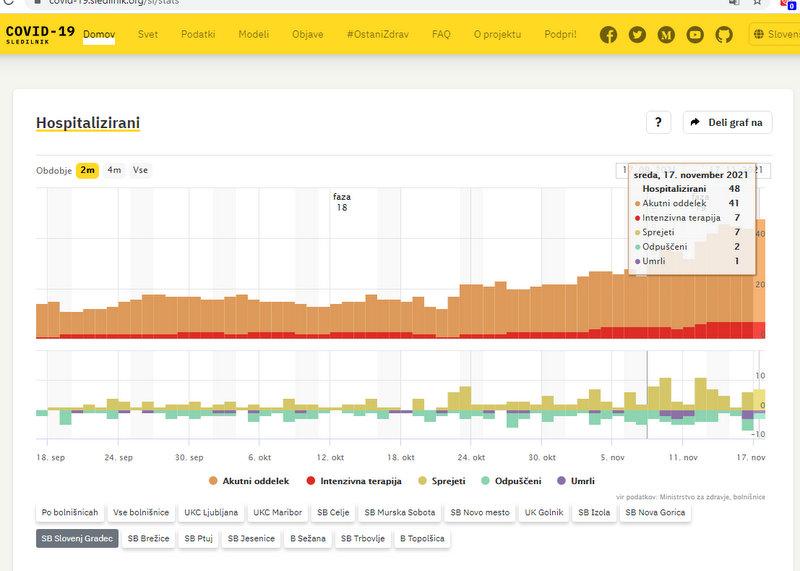
Task: Bookmark this page with the star icon
Action: (x=759, y=3)
